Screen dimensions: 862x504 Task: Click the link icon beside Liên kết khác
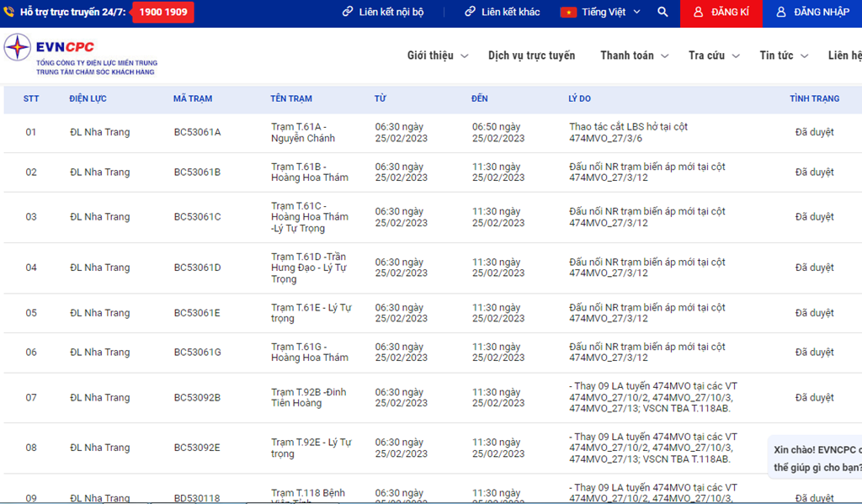pos(470,13)
